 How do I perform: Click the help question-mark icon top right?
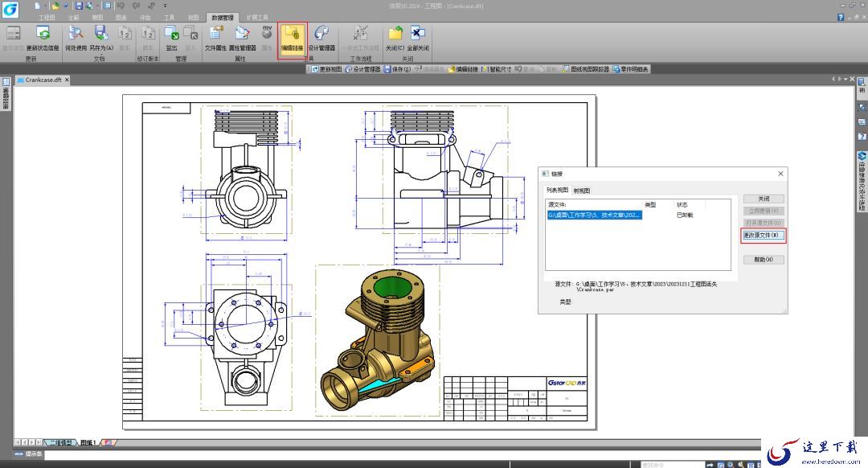(x=841, y=18)
